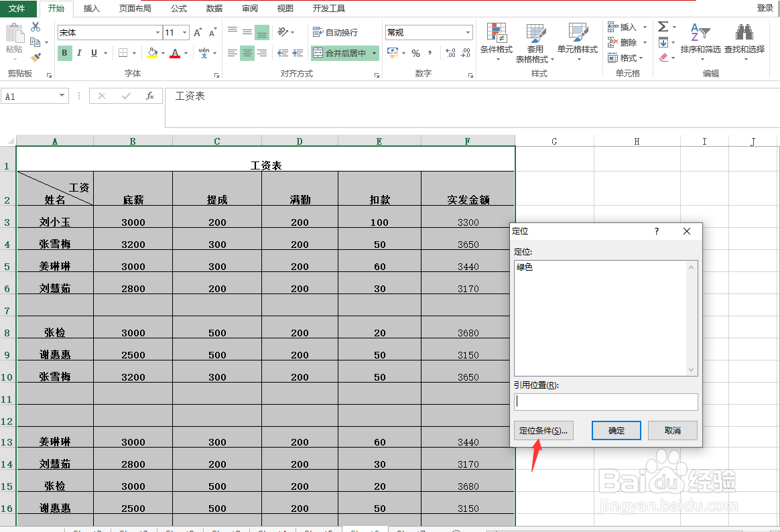This screenshot has height=532, width=780.
Task: Open the 文件 file tab
Action: [17, 9]
